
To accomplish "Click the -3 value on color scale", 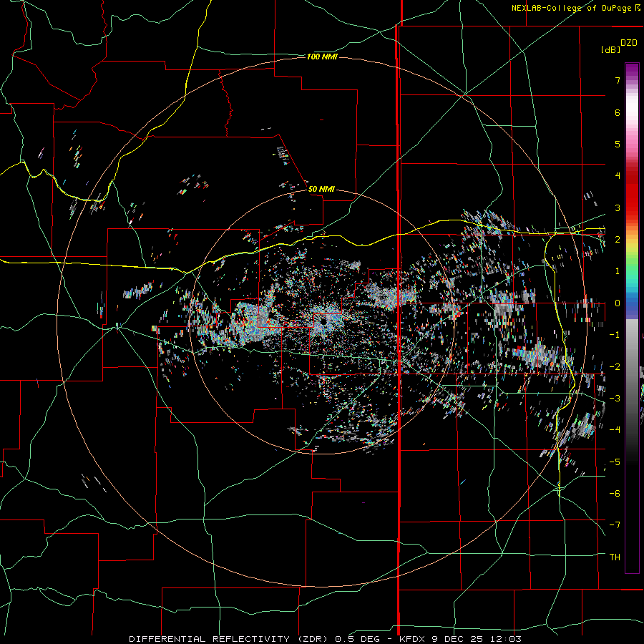I will [x=615, y=399].
